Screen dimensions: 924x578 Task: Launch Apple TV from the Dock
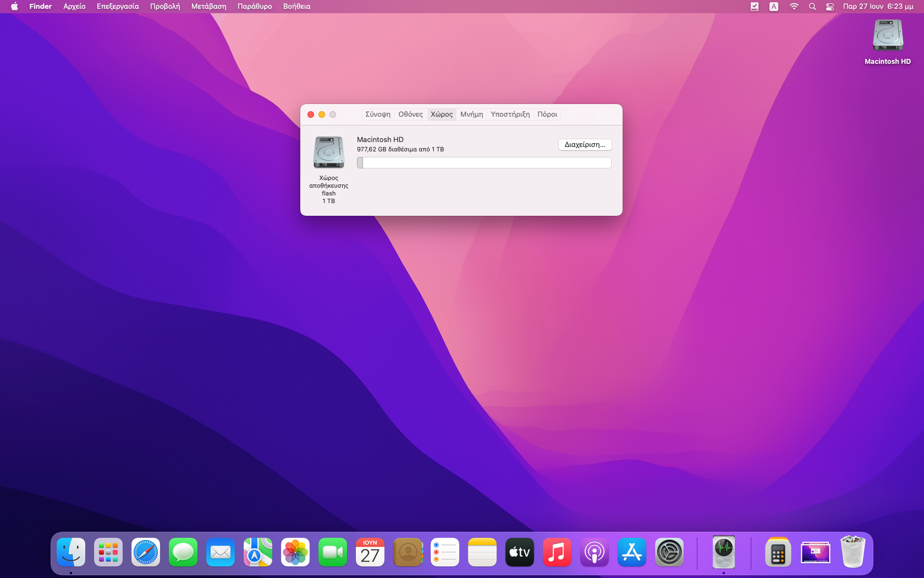pyautogui.click(x=520, y=552)
